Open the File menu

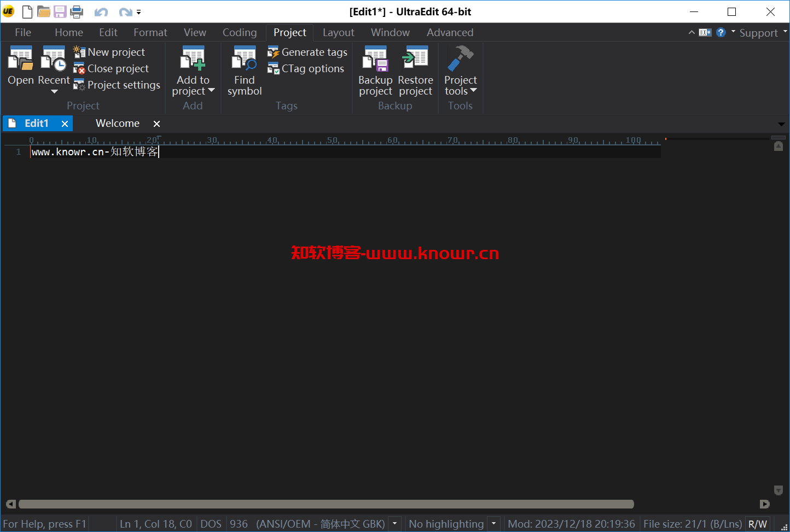pyautogui.click(x=23, y=32)
